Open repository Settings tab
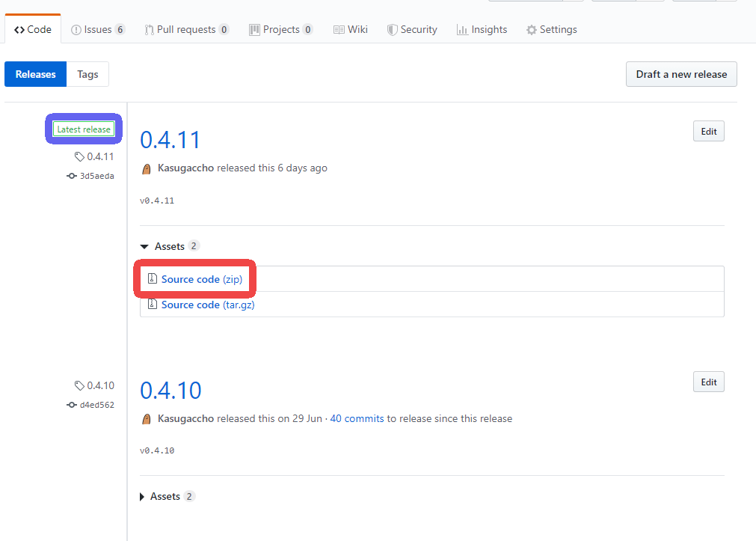Viewport: 756px width, 541px height. click(x=551, y=30)
